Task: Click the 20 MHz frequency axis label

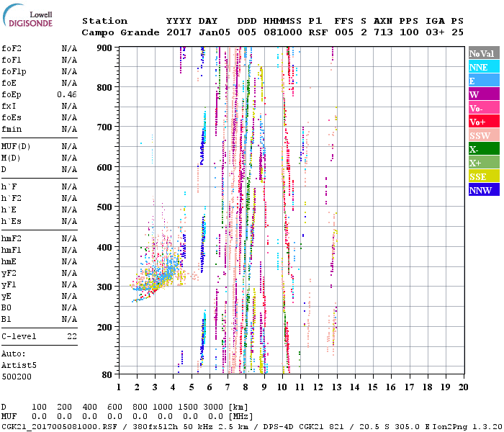Action: (463, 387)
